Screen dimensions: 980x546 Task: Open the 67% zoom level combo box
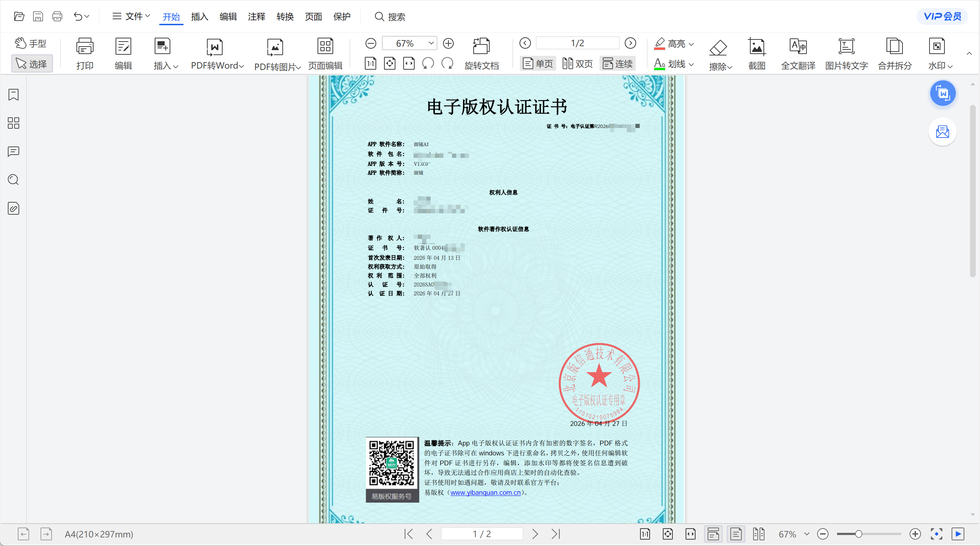tap(409, 43)
